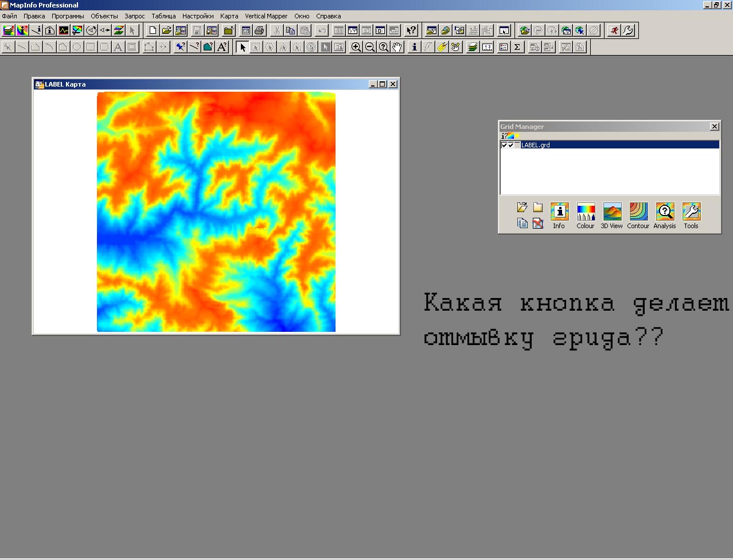The width and height of the screenshot is (733, 560).
Task: Click the Print icon in the toolbar
Action: tap(259, 30)
